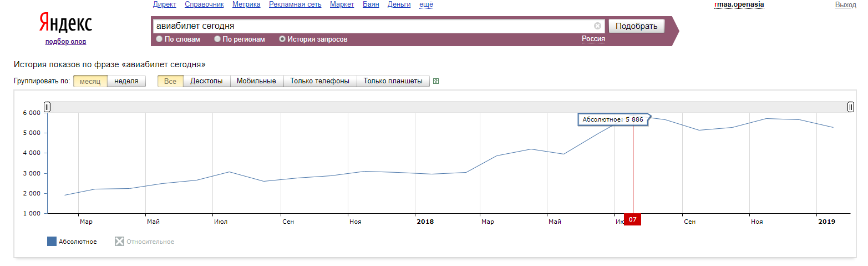The height and width of the screenshot is (266, 868).
Task: Click the search query input field
Action: click(372, 26)
